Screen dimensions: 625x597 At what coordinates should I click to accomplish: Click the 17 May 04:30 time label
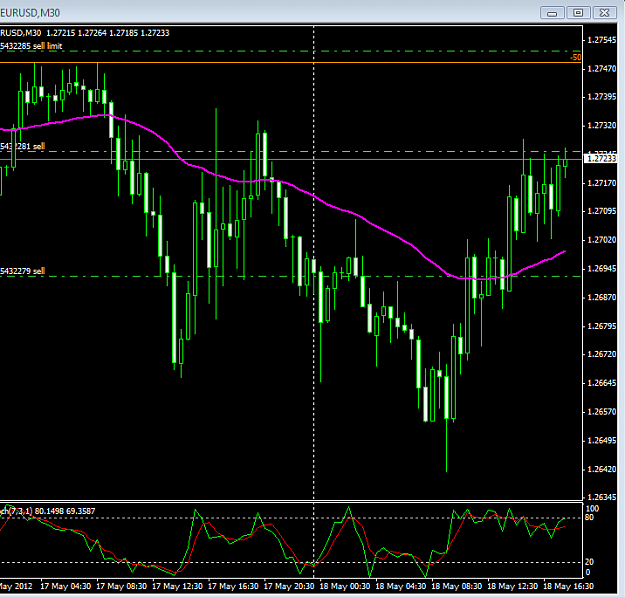65,586
